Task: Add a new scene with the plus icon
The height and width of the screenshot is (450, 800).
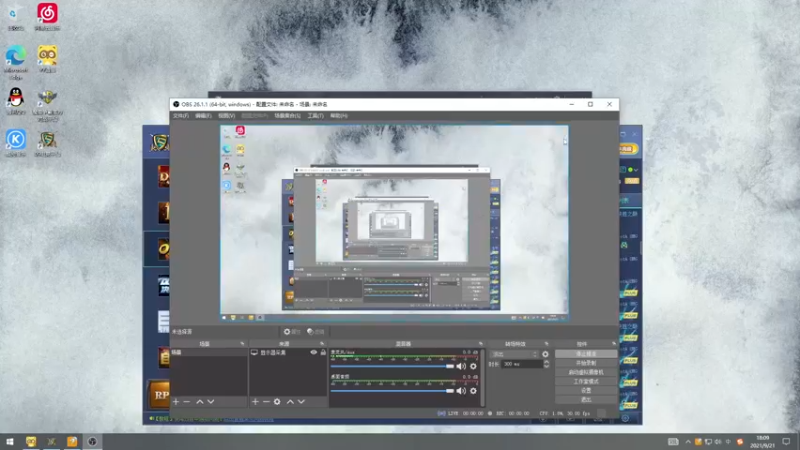Action: point(176,402)
